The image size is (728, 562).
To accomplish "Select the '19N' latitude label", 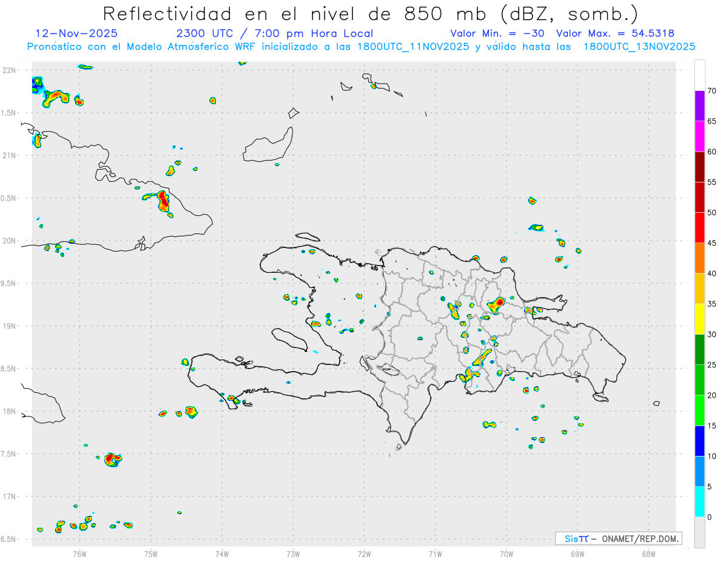I will coord(8,326).
